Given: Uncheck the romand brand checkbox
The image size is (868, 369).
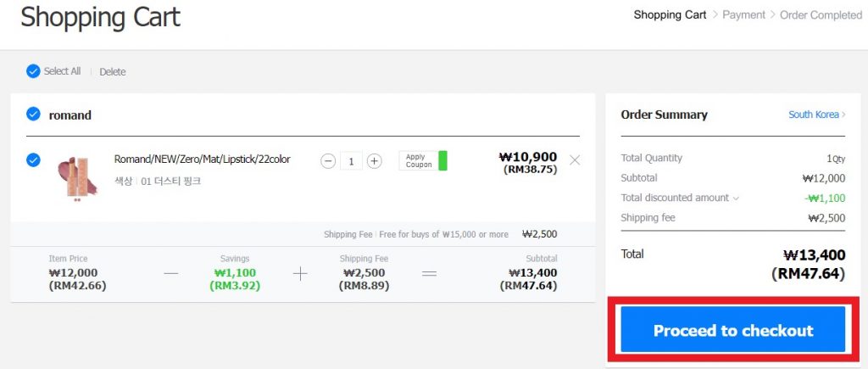Looking at the screenshot, I should (x=33, y=115).
